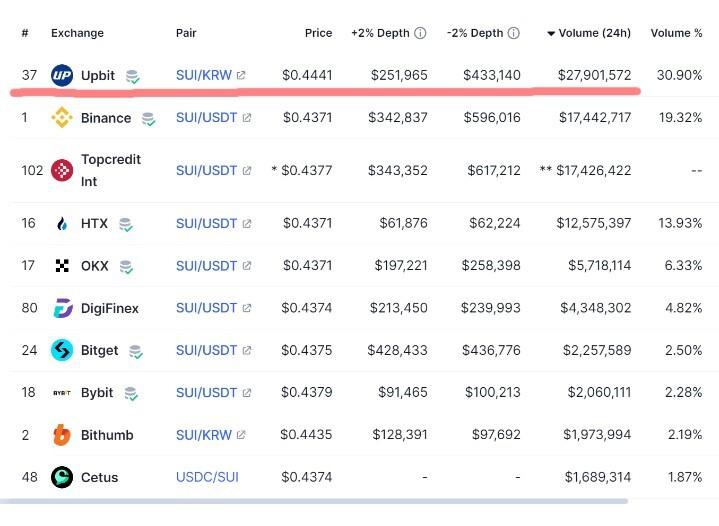The height and width of the screenshot is (526, 719).
Task: Sort table by Exchange column header
Action: pos(77,33)
